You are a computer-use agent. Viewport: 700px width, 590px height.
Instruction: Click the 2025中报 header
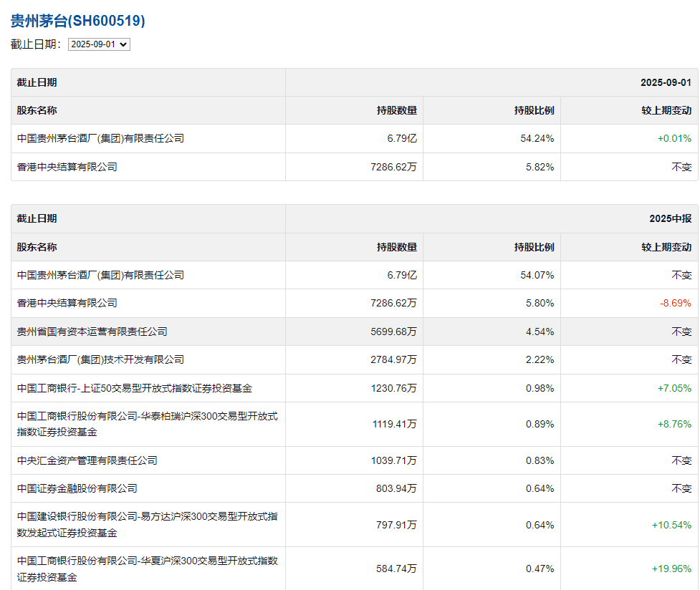[x=670, y=218]
